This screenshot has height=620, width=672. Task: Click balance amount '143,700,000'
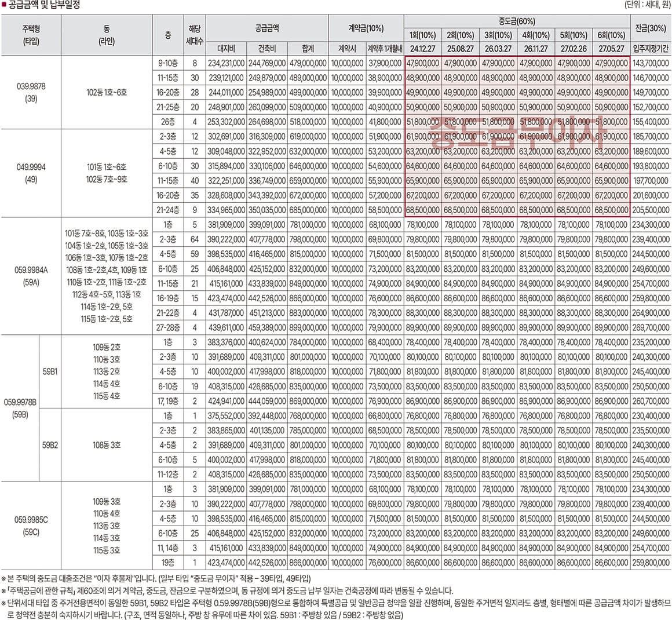click(651, 63)
